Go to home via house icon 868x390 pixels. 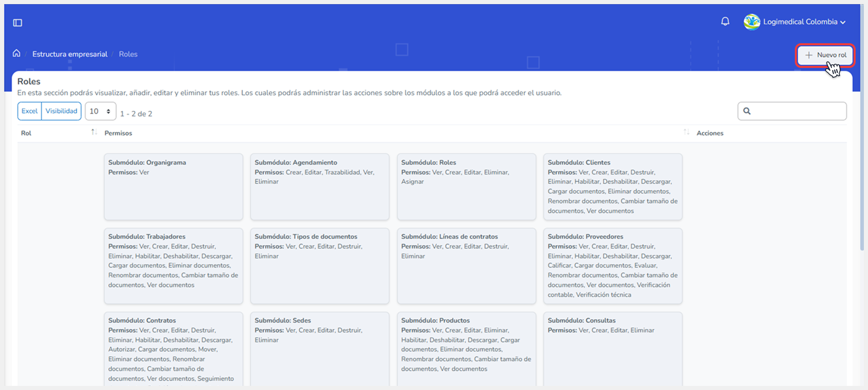(x=16, y=54)
